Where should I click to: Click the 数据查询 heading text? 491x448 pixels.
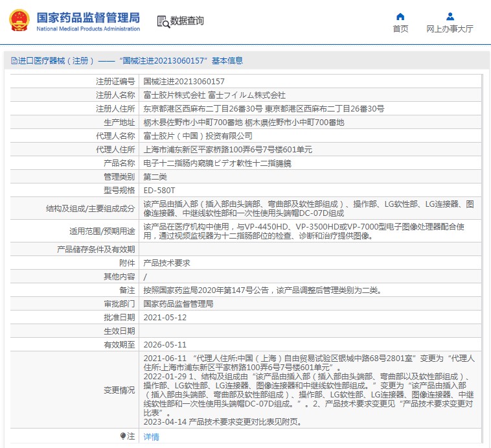tap(187, 21)
